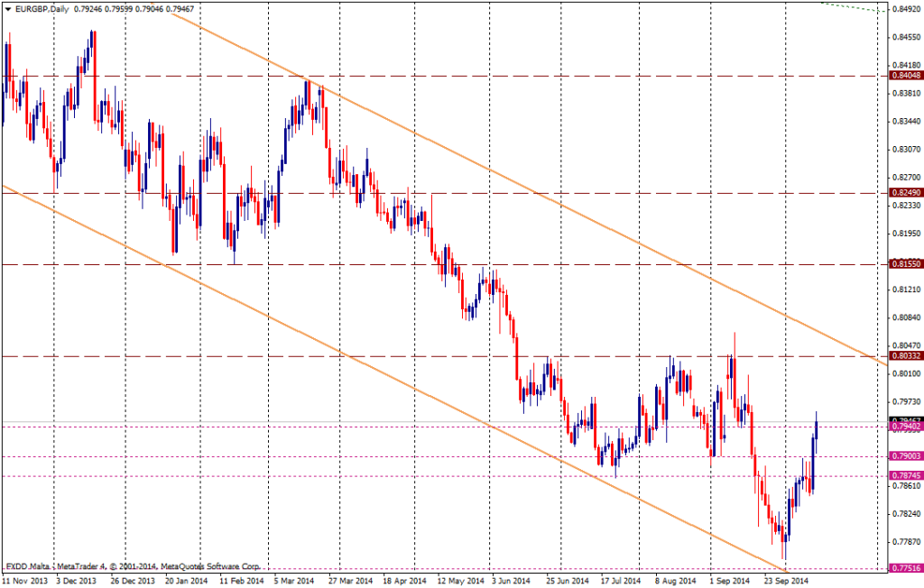Image resolution: width=924 pixels, height=588 pixels.
Task: Select the 0.82490 horizontal level label
Action: tap(906, 193)
